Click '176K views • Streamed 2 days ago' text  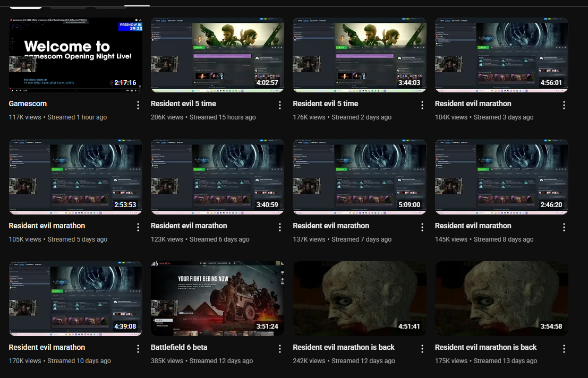tap(342, 117)
